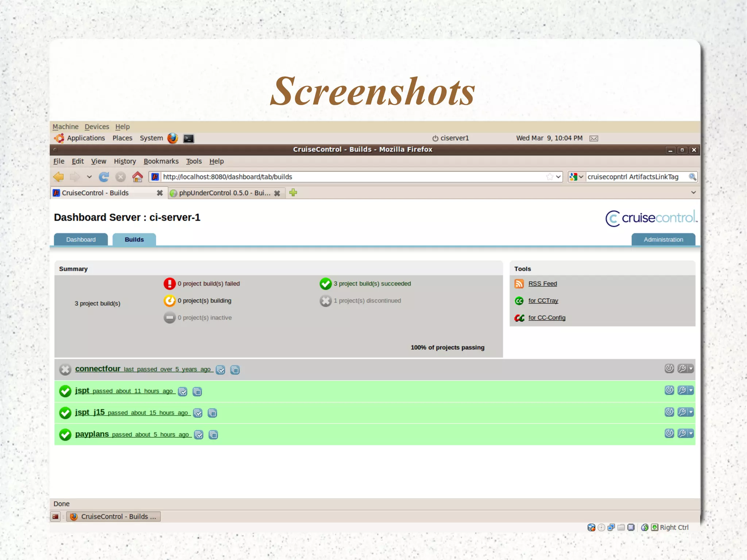Open the search engine selector dropdown
The height and width of the screenshot is (560, 747).
(577, 177)
